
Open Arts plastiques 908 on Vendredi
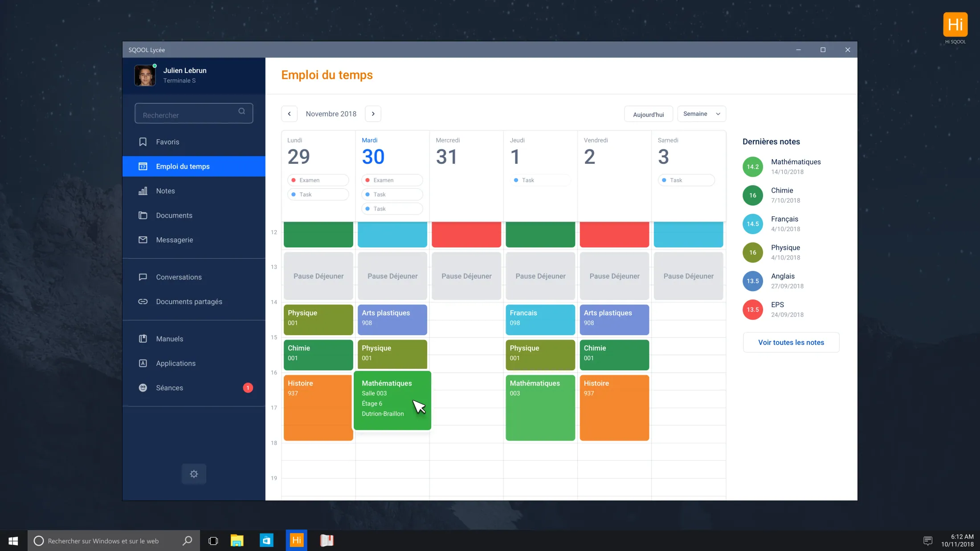[614, 320]
